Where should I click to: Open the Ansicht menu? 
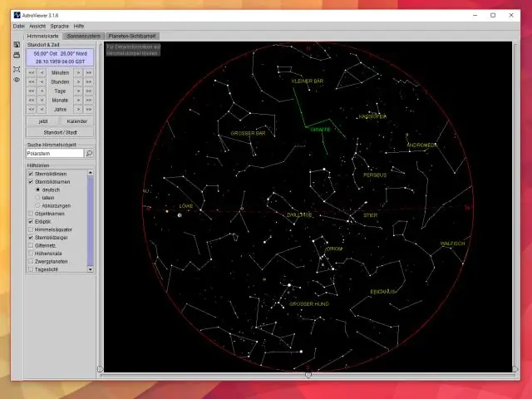pyautogui.click(x=37, y=27)
